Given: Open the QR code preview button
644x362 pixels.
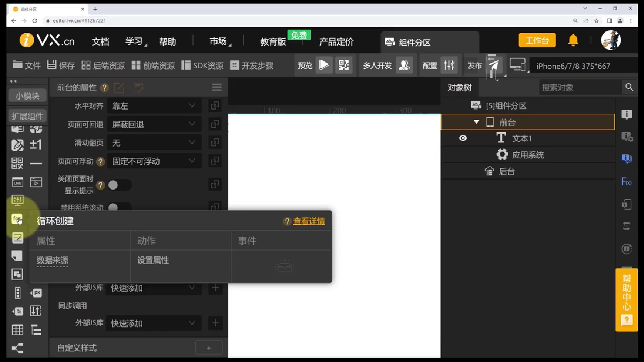Looking at the screenshot, I should point(344,65).
